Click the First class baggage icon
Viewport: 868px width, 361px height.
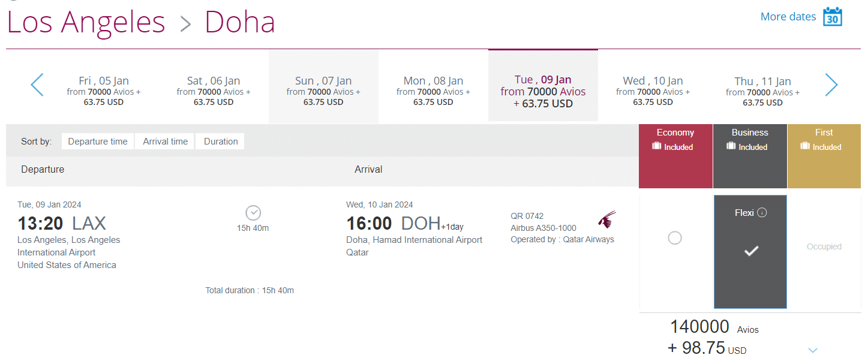(x=805, y=147)
